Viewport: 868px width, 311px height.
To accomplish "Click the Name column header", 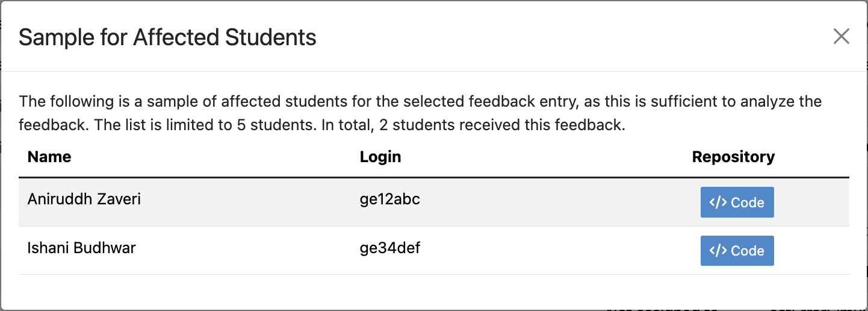I will tap(49, 157).
